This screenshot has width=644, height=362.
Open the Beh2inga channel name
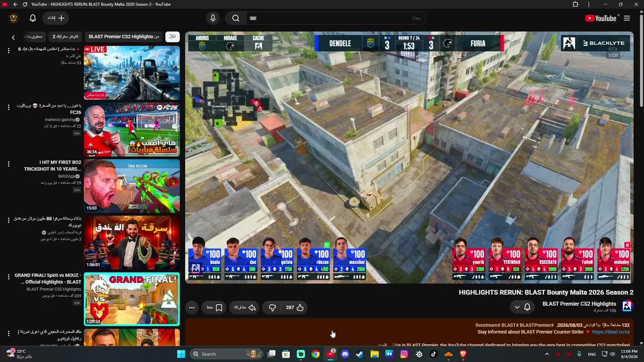pos(66,176)
